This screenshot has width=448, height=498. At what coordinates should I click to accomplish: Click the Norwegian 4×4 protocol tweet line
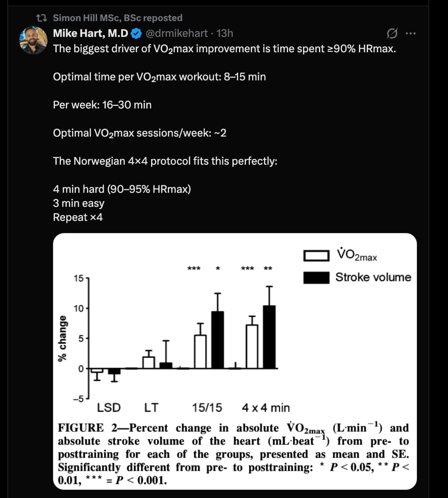click(165, 161)
